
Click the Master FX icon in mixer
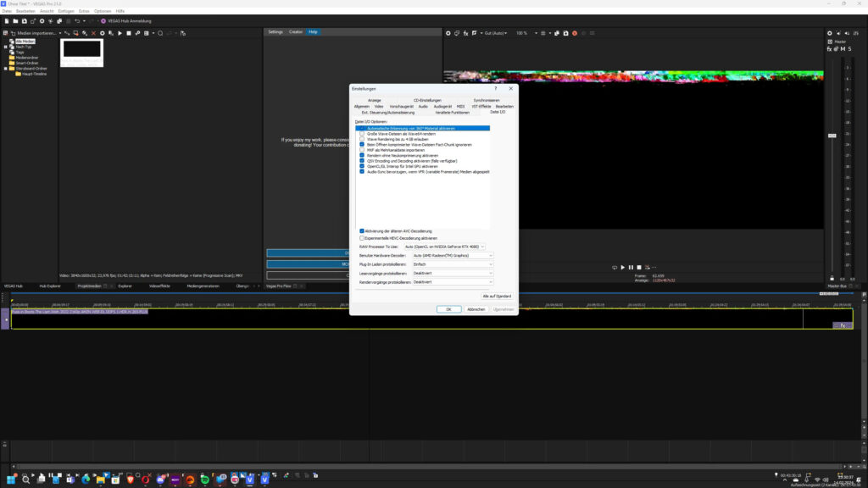[x=830, y=48]
